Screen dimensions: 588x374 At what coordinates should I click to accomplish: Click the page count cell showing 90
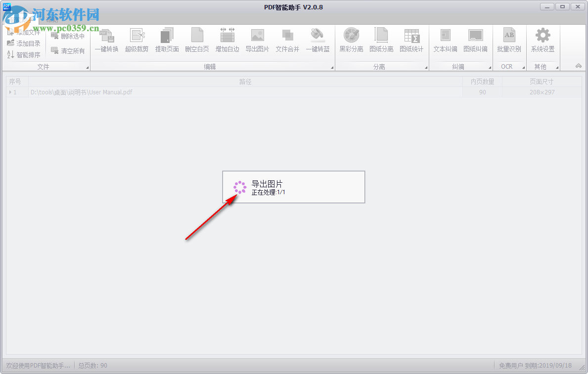483,92
